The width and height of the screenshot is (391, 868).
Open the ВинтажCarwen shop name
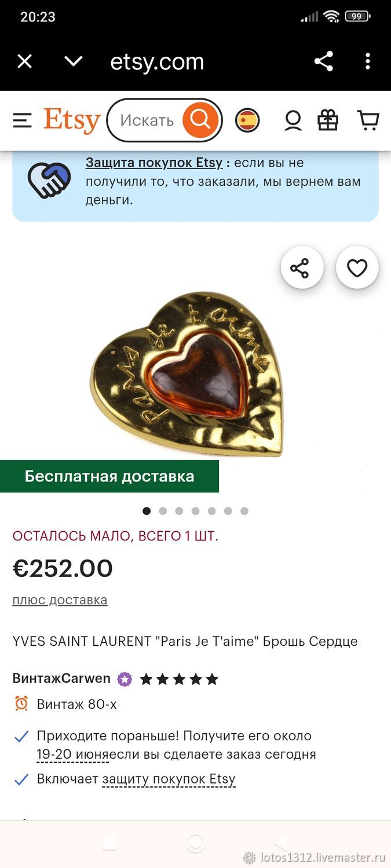pyautogui.click(x=61, y=678)
